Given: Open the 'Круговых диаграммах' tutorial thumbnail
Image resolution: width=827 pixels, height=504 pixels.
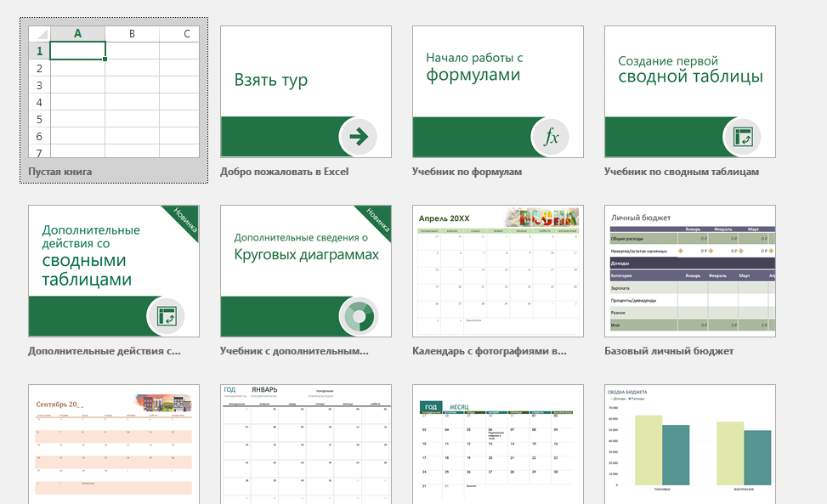Looking at the screenshot, I should click(x=306, y=271).
